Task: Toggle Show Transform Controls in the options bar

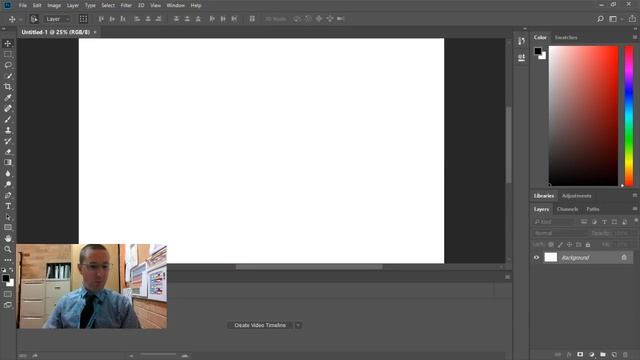Action: [x=83, y=19]
